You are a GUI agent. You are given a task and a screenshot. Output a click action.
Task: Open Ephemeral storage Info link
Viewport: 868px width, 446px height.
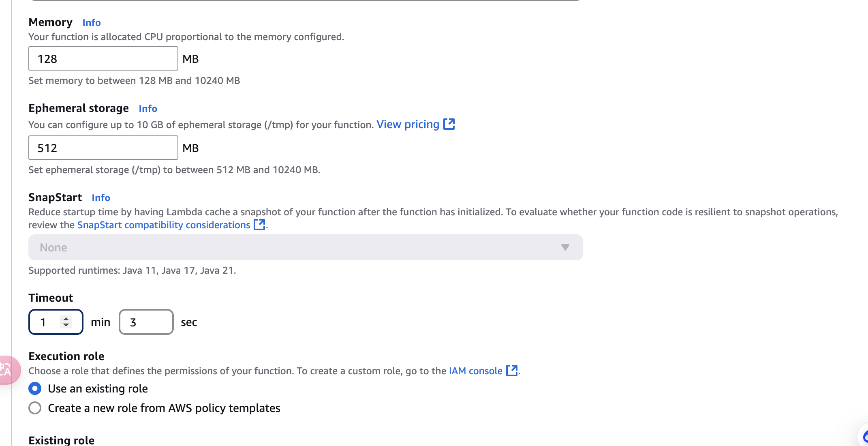[148, 109]
